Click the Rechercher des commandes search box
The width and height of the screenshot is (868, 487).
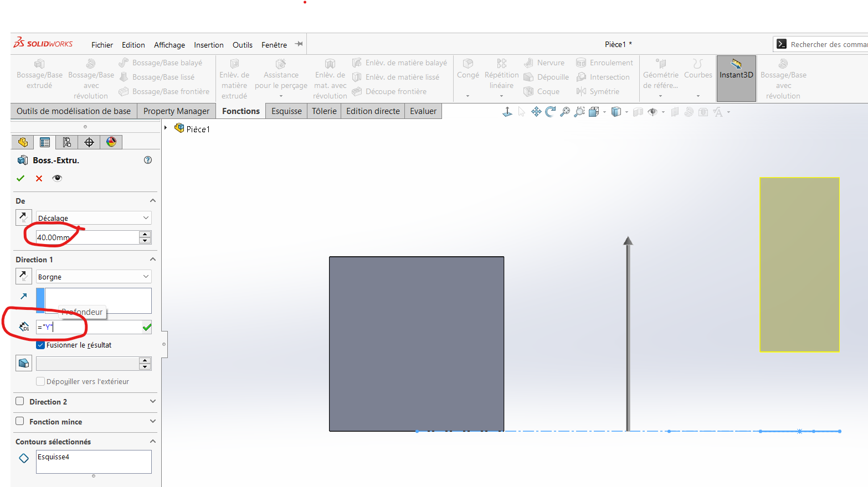click(x=821, y=44)
